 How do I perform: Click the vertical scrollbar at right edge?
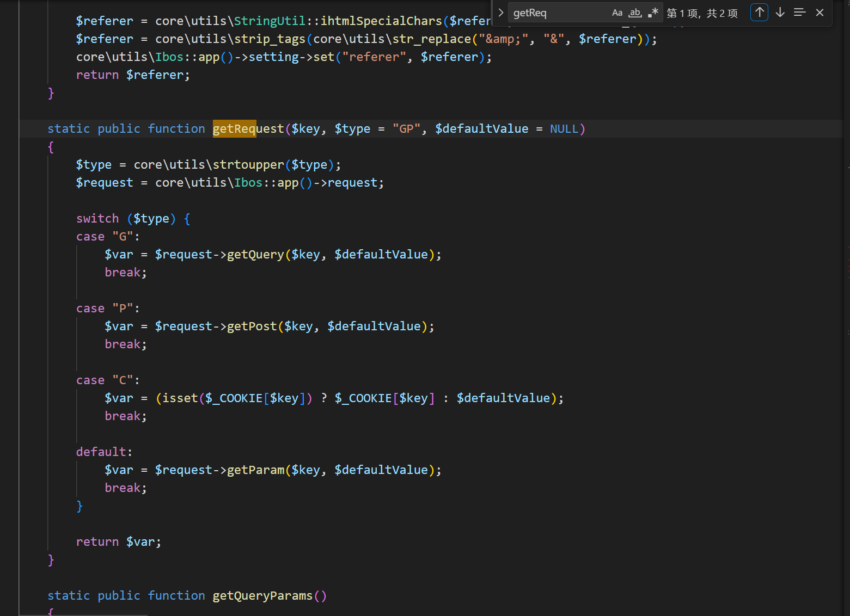(846, 308)
